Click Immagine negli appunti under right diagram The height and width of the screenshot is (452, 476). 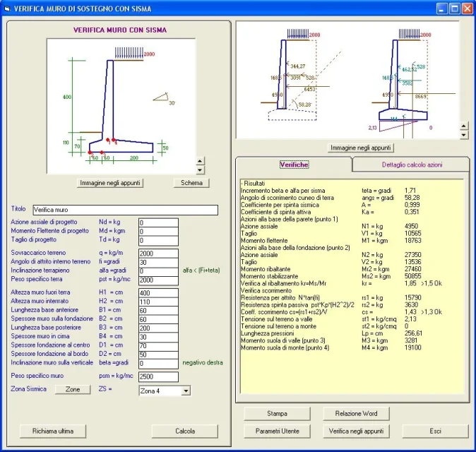click(362, 148)
